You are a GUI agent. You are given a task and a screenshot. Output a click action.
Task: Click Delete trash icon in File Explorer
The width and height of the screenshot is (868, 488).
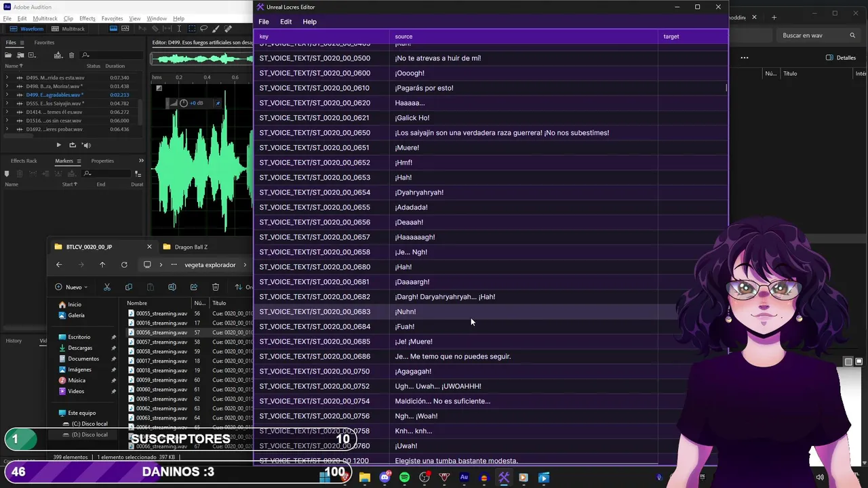point(216,287)
